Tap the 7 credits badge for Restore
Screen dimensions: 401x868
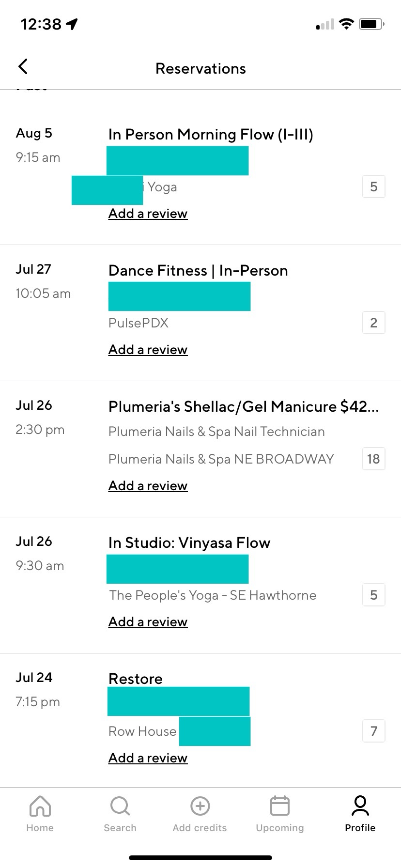[373, 731]
